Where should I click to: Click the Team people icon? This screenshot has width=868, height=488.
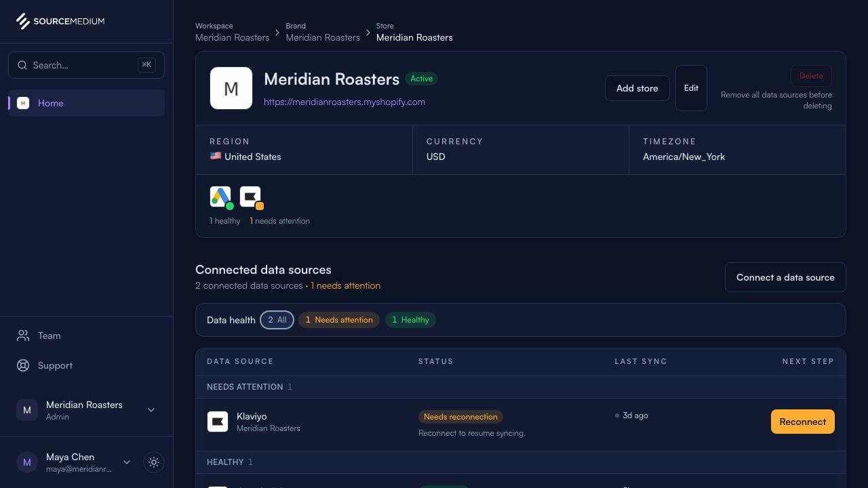coord(23,335)
